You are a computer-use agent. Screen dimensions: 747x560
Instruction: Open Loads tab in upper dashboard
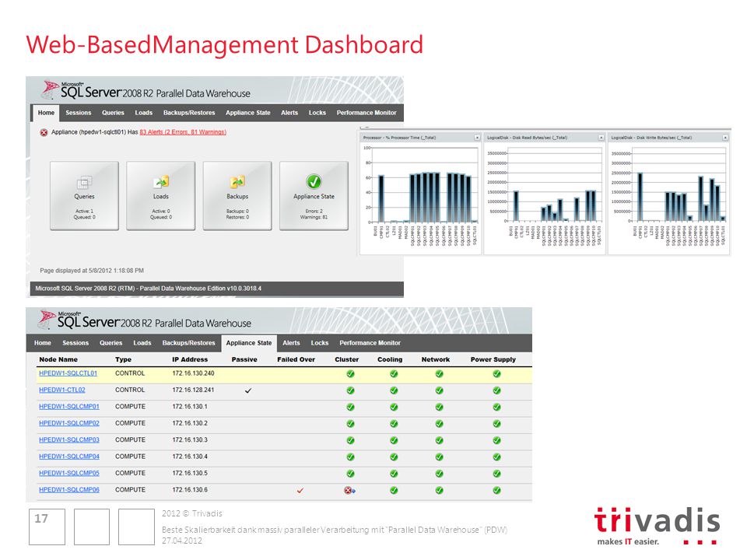(143, 113)
